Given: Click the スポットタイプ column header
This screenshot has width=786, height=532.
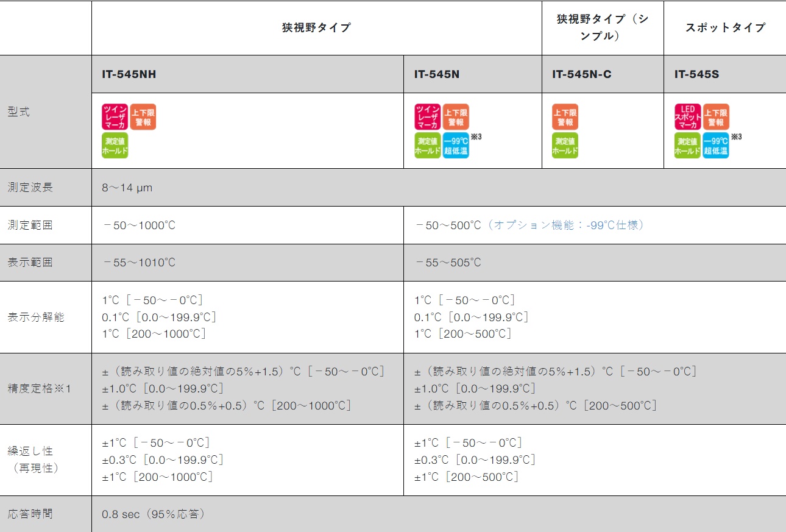Looking at the screenshot, I should pyautogui.click(x=724, y=27).
